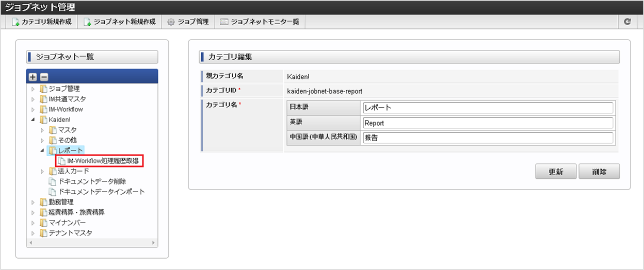The height and width of the screenshot is (270, 644).
Task: Click the refresh icon at the toolbar's right end
Action: (627, 22)
